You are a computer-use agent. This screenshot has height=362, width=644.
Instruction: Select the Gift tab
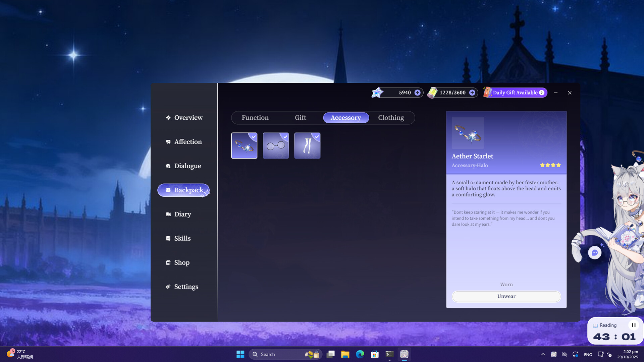[300, 118]
